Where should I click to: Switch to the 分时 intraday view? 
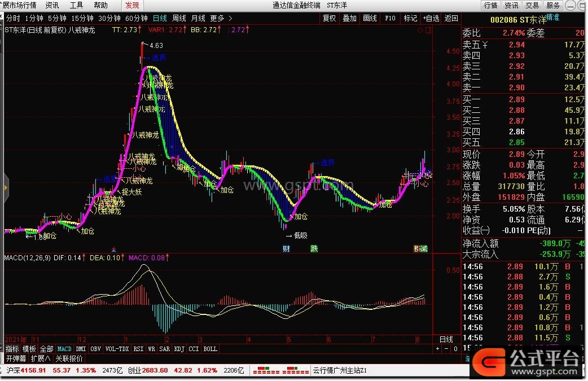coord(13,18)
